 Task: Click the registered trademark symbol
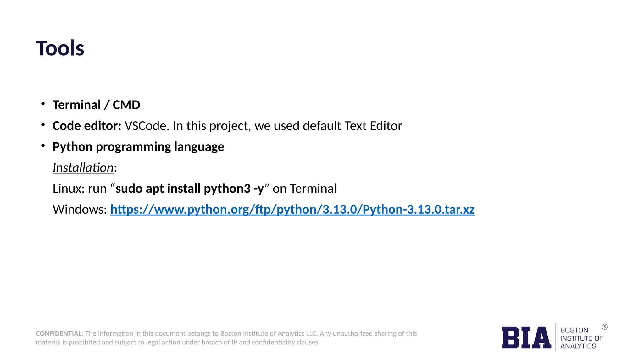pyautogui.click(x=604, y=327)
